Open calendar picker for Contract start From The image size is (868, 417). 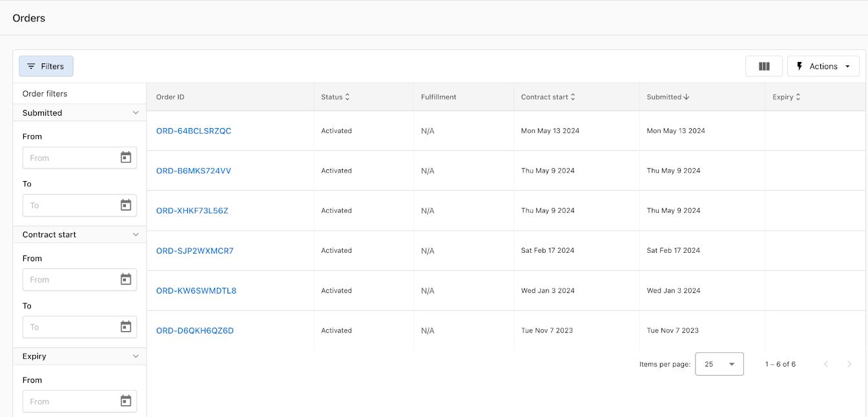coord(126,279)
